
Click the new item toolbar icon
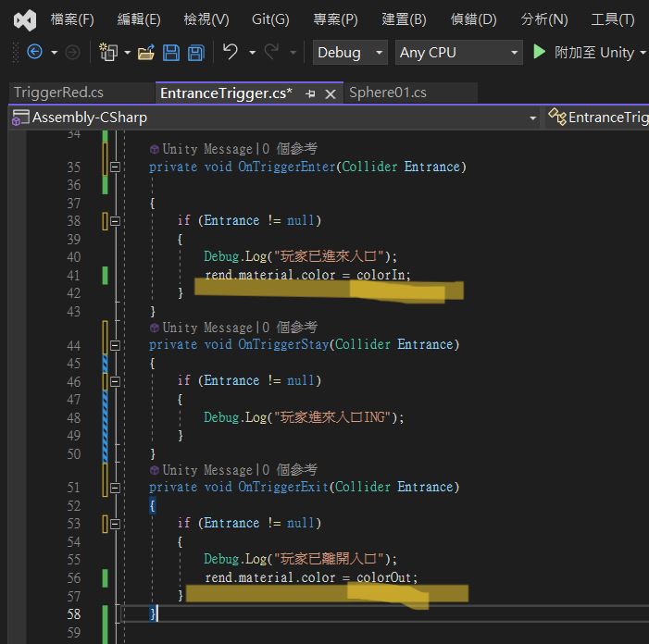[108, 53]
